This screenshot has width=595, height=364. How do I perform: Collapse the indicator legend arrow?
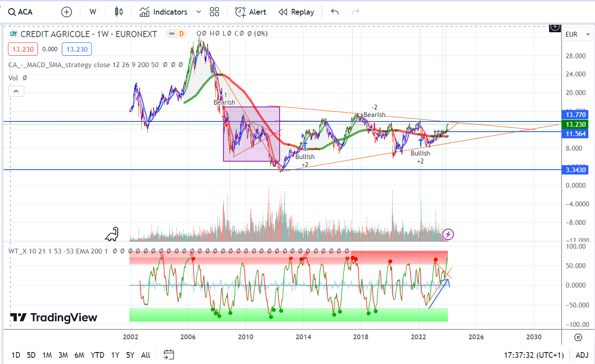16,91
